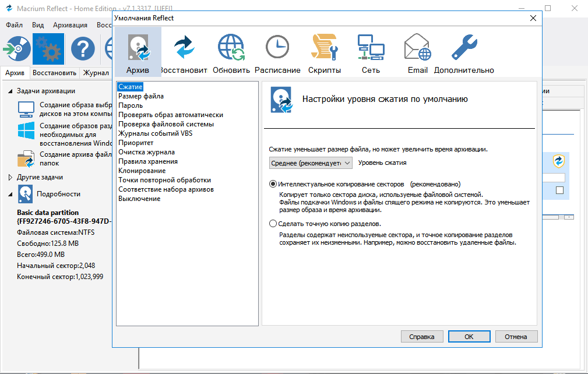This screenshot has height=374, width=588.
Task: Click the folder icon for file backup task
Action: (26, 159)
